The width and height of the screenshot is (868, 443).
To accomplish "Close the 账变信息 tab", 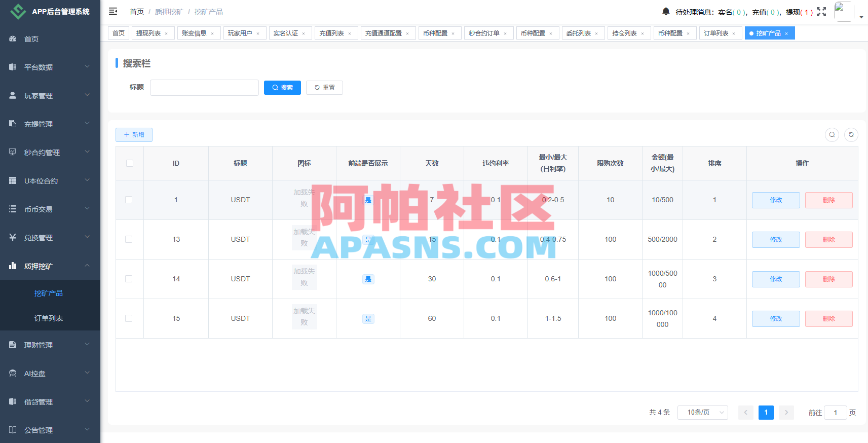I will tap(212, 33).
